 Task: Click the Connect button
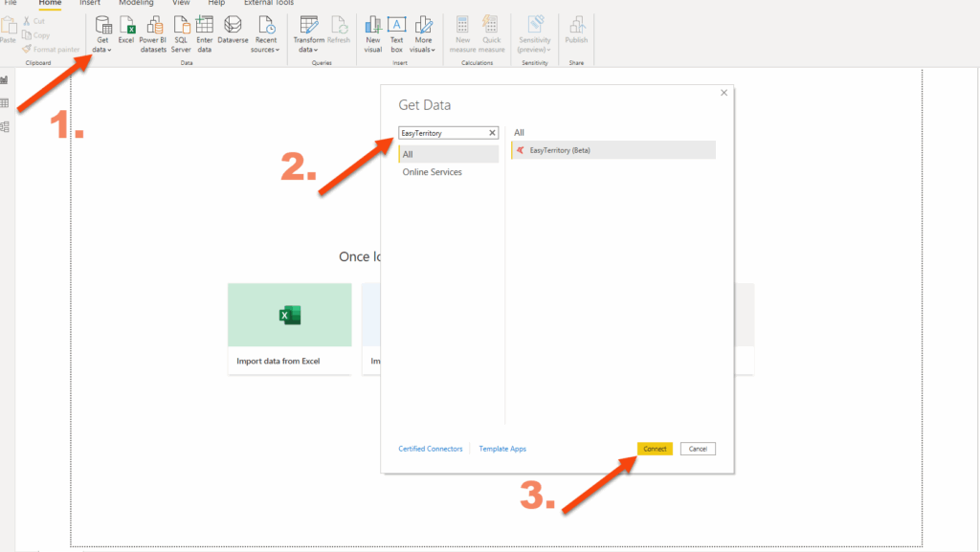click(655, 449)
